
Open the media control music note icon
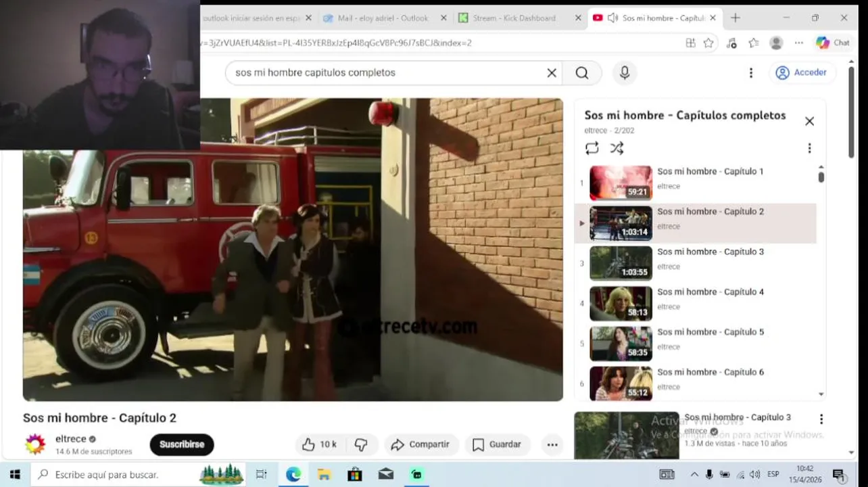(x=731, y=43)
